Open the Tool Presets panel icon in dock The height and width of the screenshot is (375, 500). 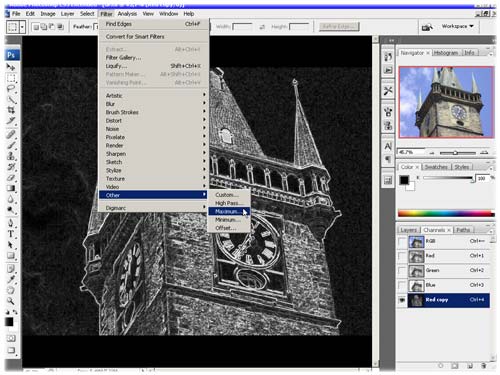388,90
